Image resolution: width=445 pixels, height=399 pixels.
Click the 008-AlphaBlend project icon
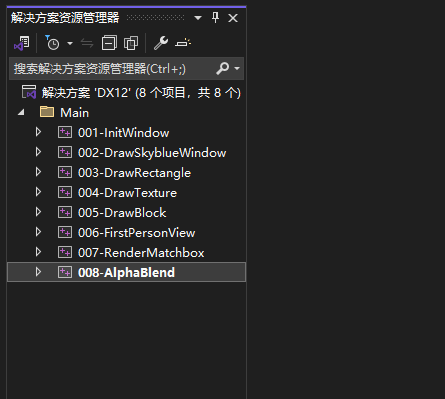point(65,272)
